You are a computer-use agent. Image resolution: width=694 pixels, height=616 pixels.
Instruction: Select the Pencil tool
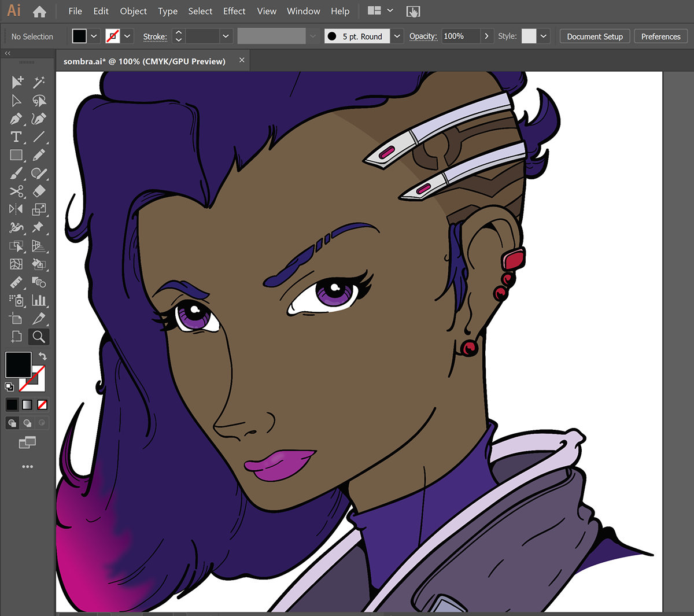[39, 155]
